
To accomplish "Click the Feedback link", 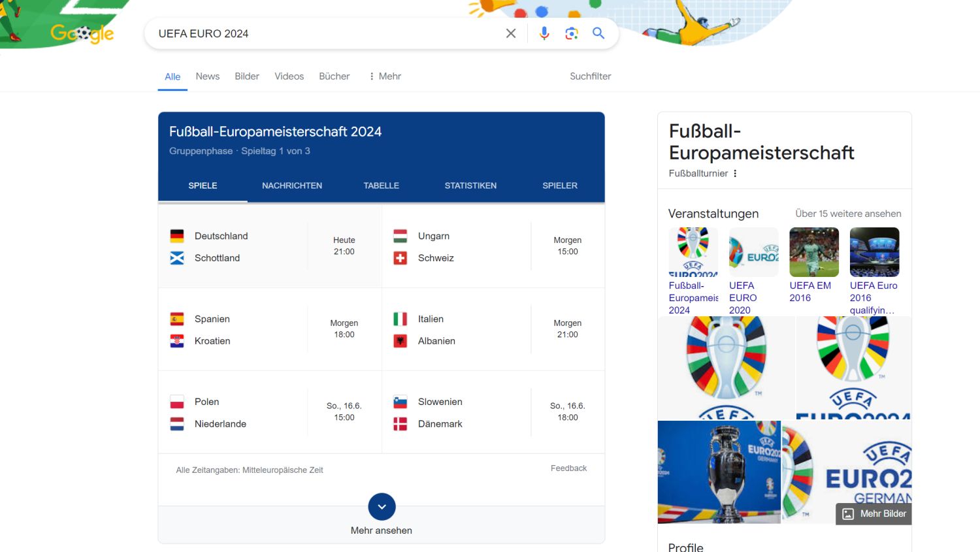I will coord(568,468).
